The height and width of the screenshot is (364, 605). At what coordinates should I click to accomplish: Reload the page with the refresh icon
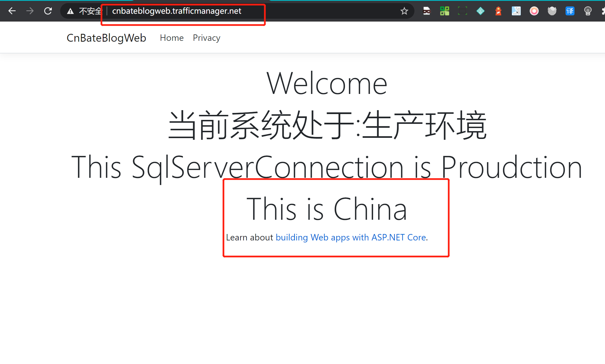(x=48, y=11)
